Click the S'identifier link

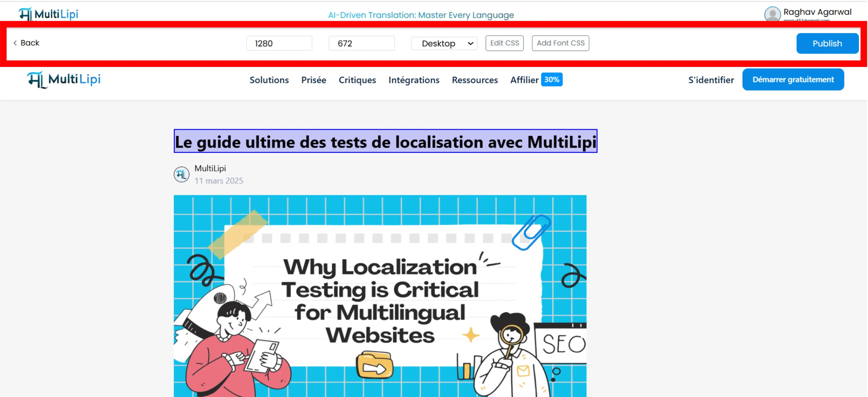tap(711, 80)
